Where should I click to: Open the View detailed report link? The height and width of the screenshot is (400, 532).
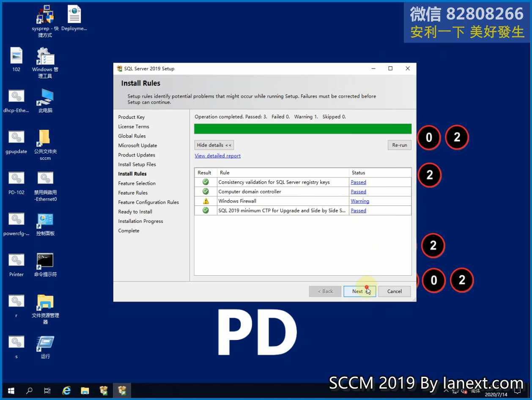pos(218,156)
